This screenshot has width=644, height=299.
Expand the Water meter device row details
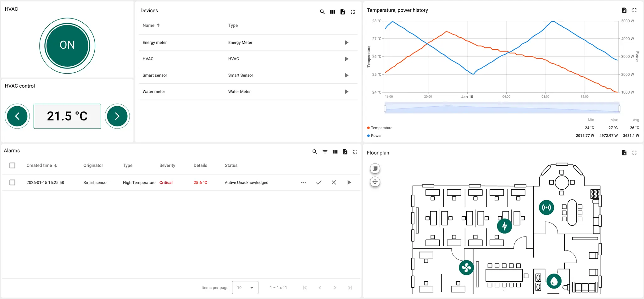(347, 91)
